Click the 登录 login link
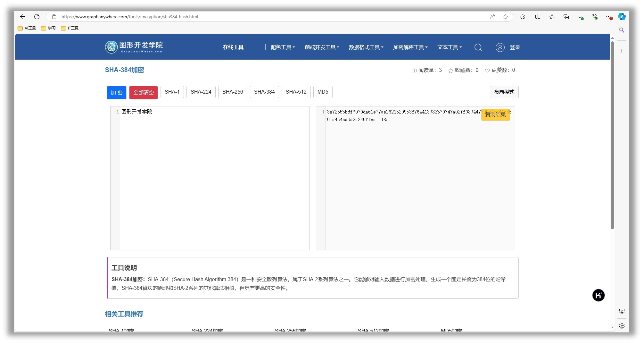The image size is (644, 343). [x=515, y=47]
